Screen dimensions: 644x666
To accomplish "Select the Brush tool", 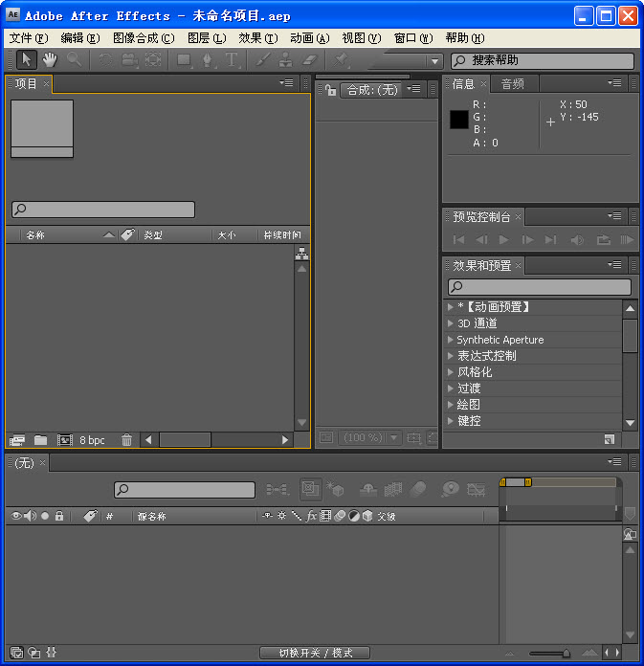I will (x=262, y=60).
